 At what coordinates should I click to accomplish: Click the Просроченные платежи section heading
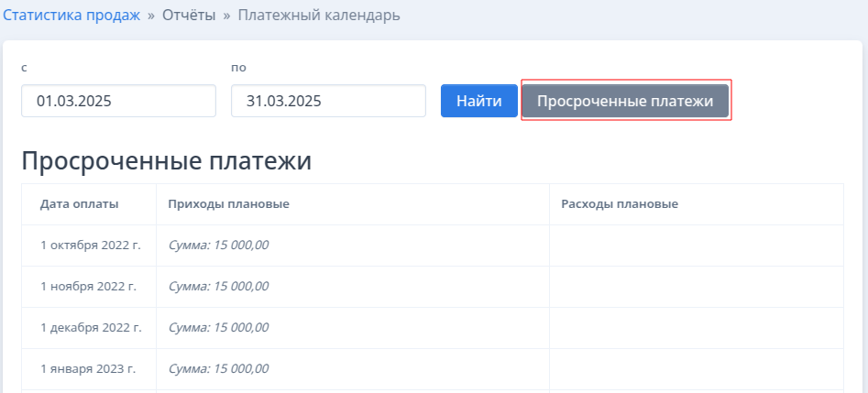tap(166, 161)
